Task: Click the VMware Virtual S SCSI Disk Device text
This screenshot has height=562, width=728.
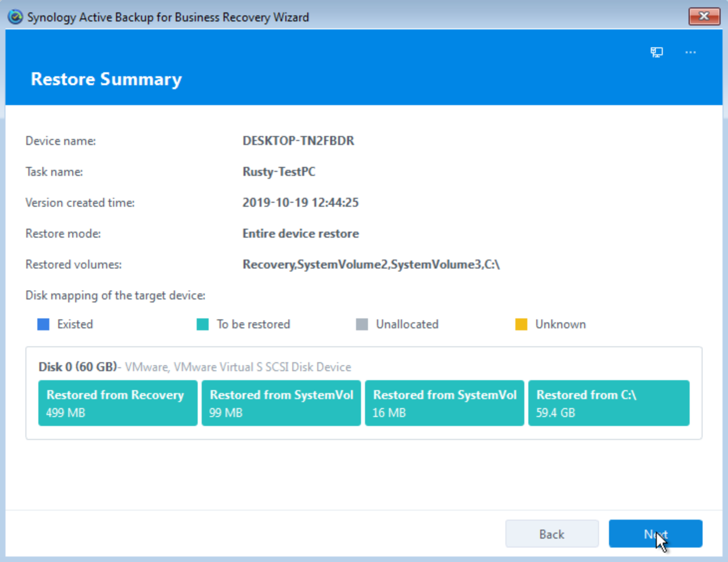Action: [238, 367]
